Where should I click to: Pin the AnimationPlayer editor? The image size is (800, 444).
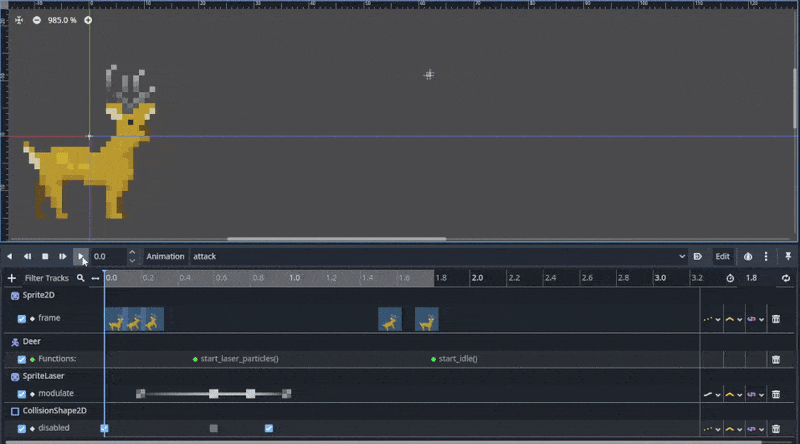(x=788, y=256)
